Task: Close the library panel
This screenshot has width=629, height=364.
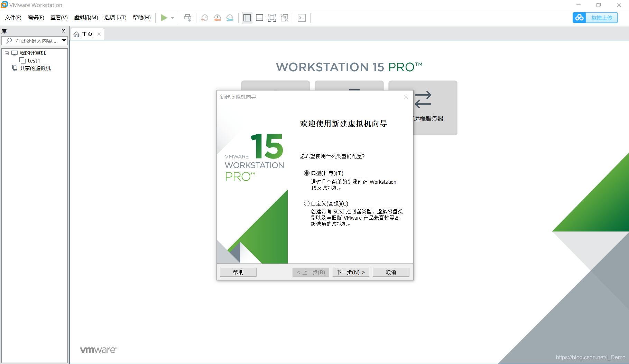Action: click(63, 31)
